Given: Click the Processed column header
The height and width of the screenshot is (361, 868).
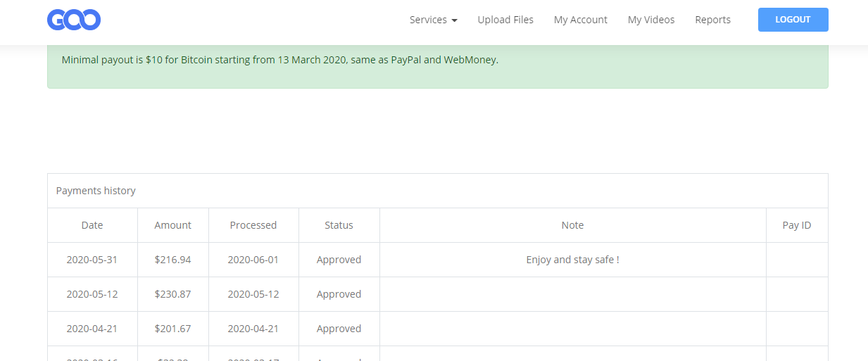Looking at the screenshot, I should [x=253, y=225].
